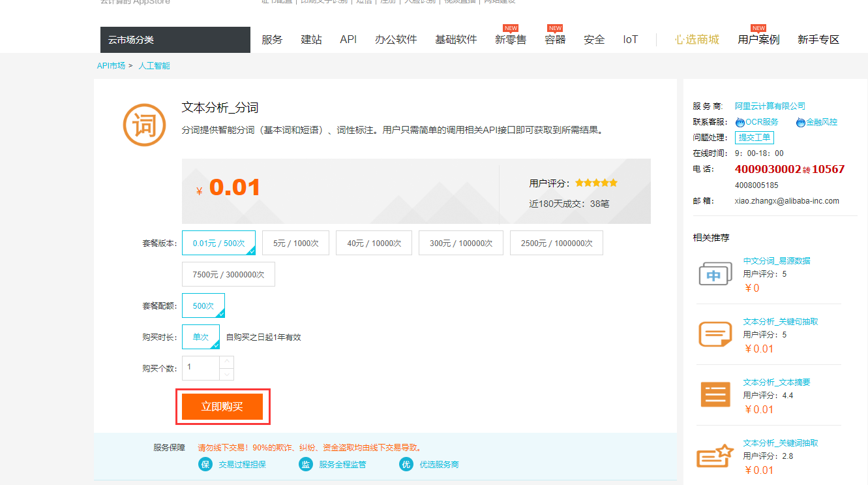Click the OCR服务 customer service icon
This screenshot has height=485, width=868.
click(740, 122)
